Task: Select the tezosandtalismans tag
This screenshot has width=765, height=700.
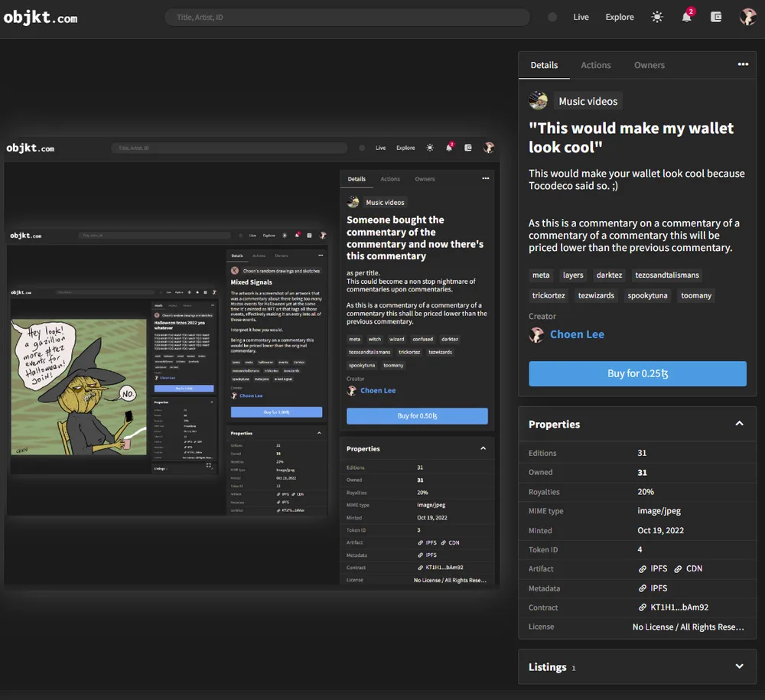Action: point(667,275)
